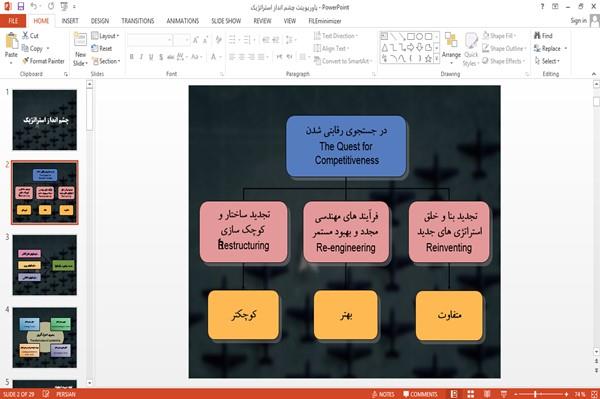Toggle Underline formatting
Screen dimensions: 600x399
click(151, 57)
